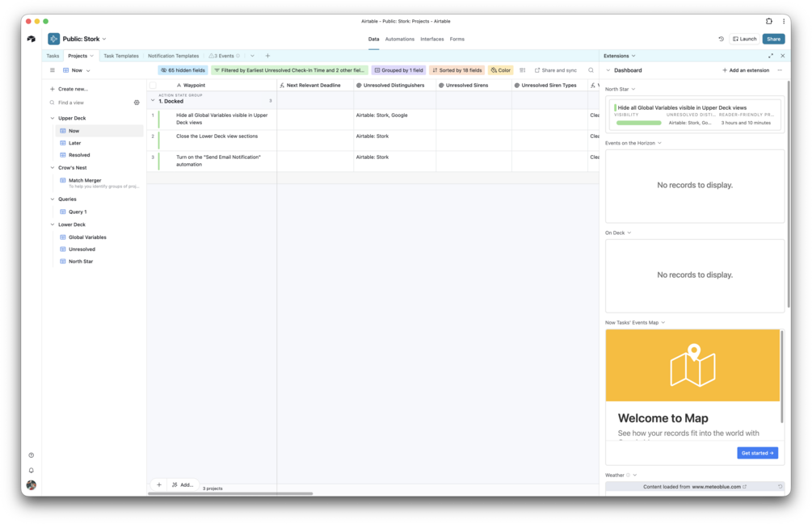Click the Public: Stork base icon

click(54, 39)
